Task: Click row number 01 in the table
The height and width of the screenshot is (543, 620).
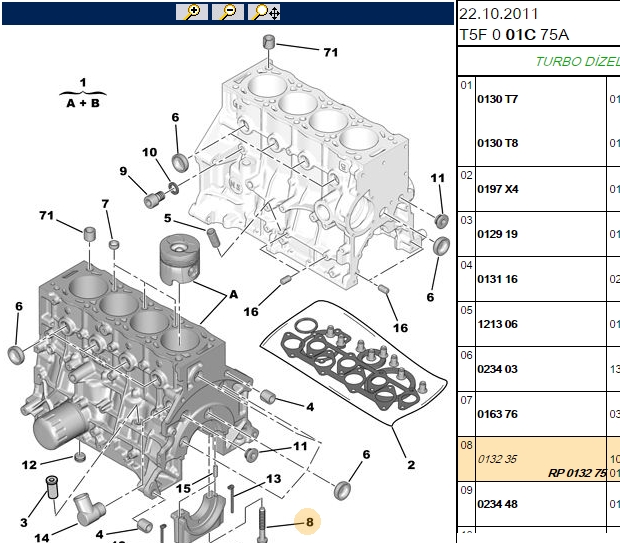Action: click(467, 85)
